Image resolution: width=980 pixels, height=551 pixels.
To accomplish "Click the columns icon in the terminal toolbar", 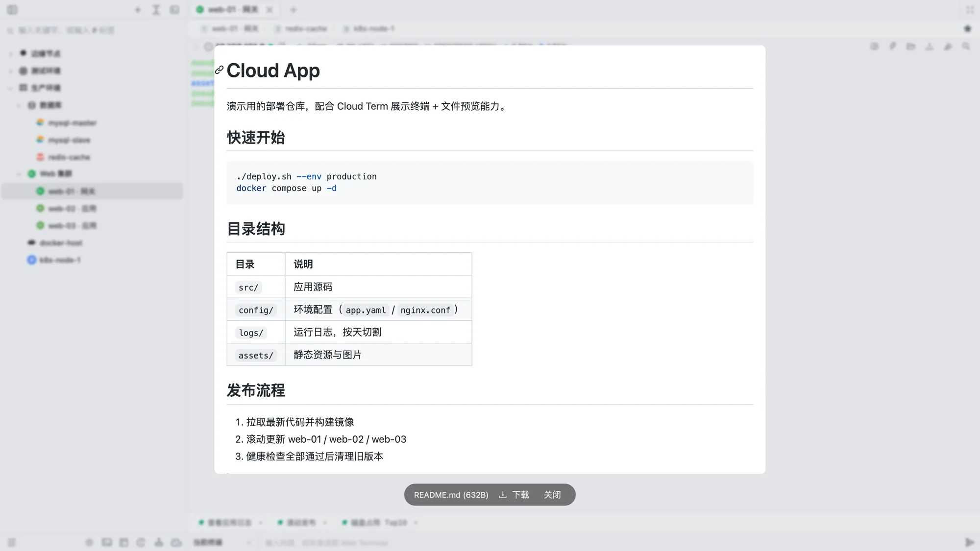I will 875,47.
